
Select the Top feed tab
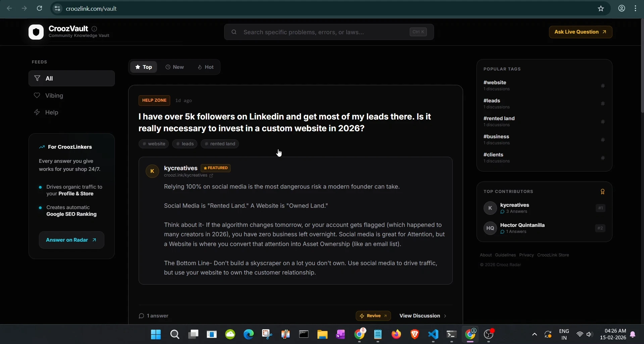click(x=144, y=67)
